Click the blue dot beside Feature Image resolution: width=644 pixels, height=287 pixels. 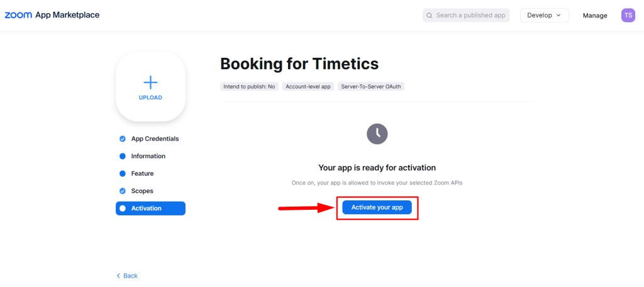(x=123, y=174)
